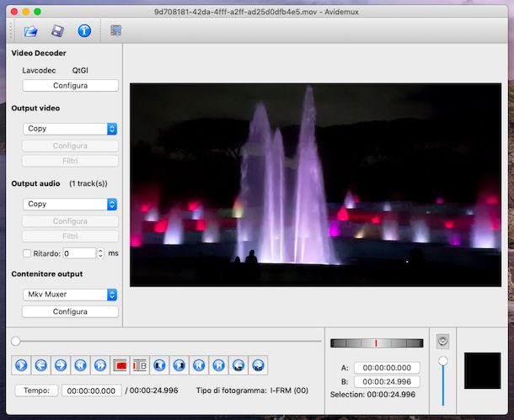Image resolution: width=514 pixels, height=420 pixels.
Task: Show file information with blue info icon
Action: (x=84, y=31)
